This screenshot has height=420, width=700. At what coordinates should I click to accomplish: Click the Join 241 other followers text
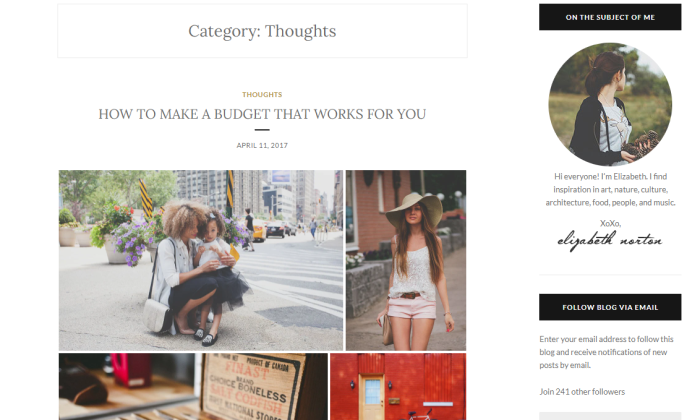coord(582,392)
